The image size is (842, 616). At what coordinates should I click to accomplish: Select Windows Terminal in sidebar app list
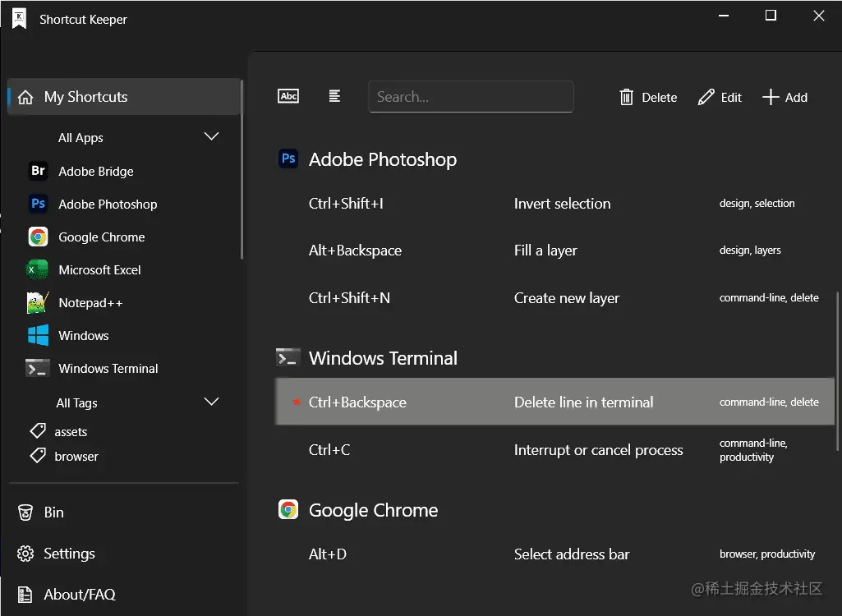108,369
